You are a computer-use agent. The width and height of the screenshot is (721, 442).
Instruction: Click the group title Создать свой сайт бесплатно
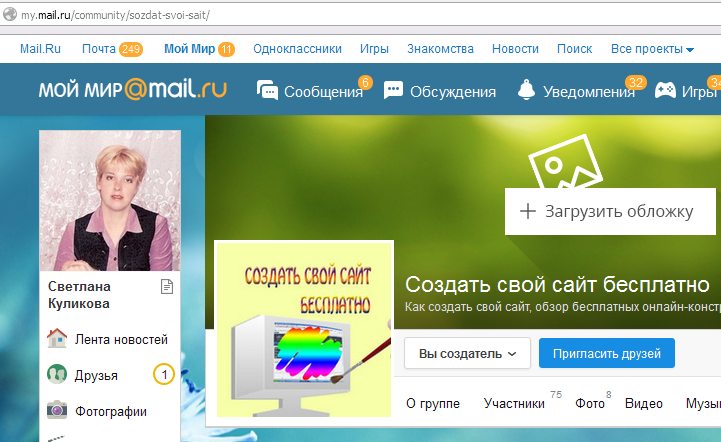pos(557,284)
